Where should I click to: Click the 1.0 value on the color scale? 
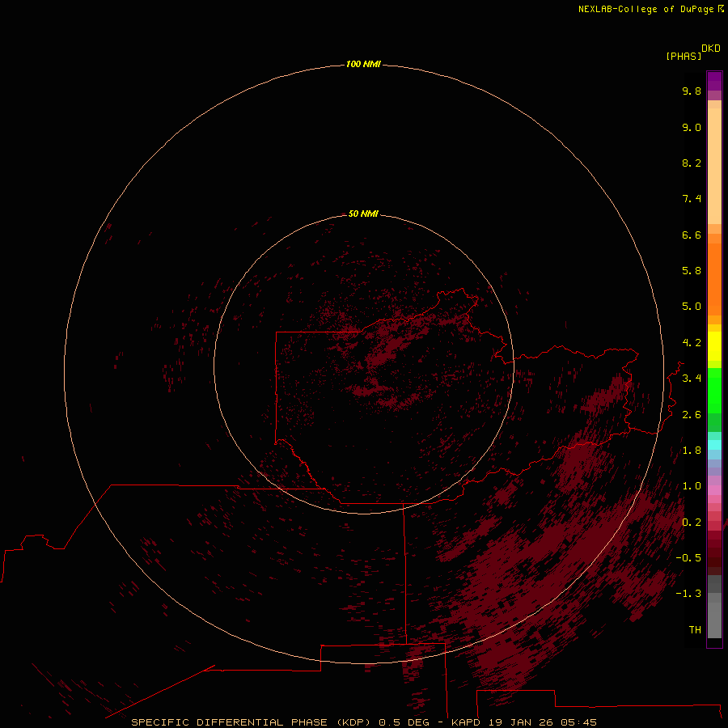click(x=692, y=486)
